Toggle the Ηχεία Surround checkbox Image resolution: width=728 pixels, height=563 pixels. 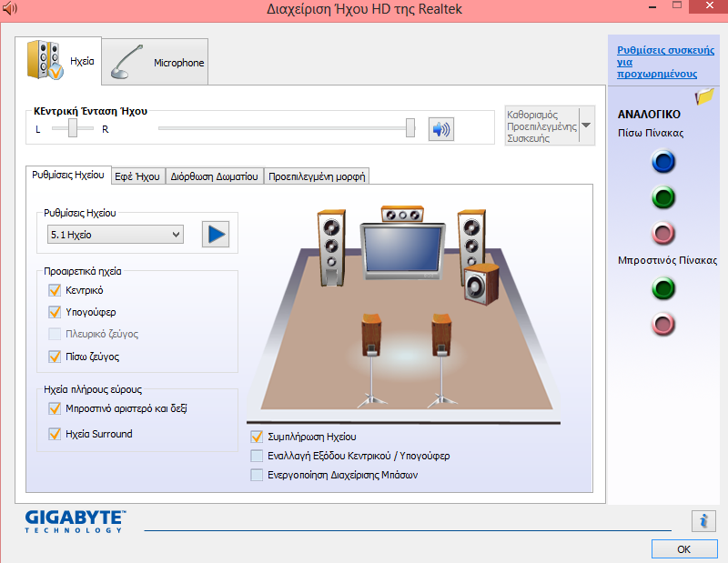click(55, 434)
